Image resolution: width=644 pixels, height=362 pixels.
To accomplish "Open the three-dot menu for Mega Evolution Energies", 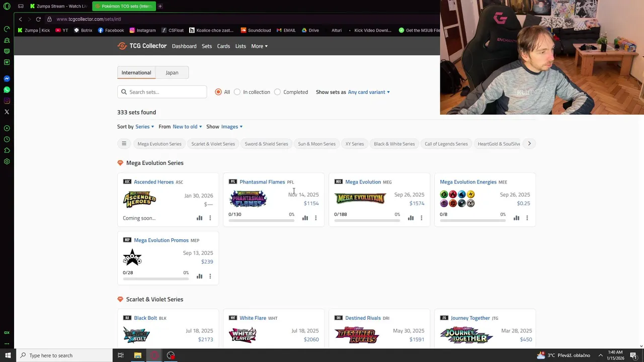I will pyautogui.click(x=527, y=218).
